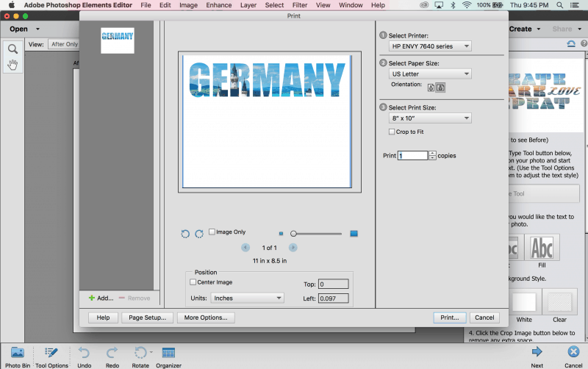Viewport: 588px width, 369px height.
Task: Open the View After Only dropdown
Action: 64,44
